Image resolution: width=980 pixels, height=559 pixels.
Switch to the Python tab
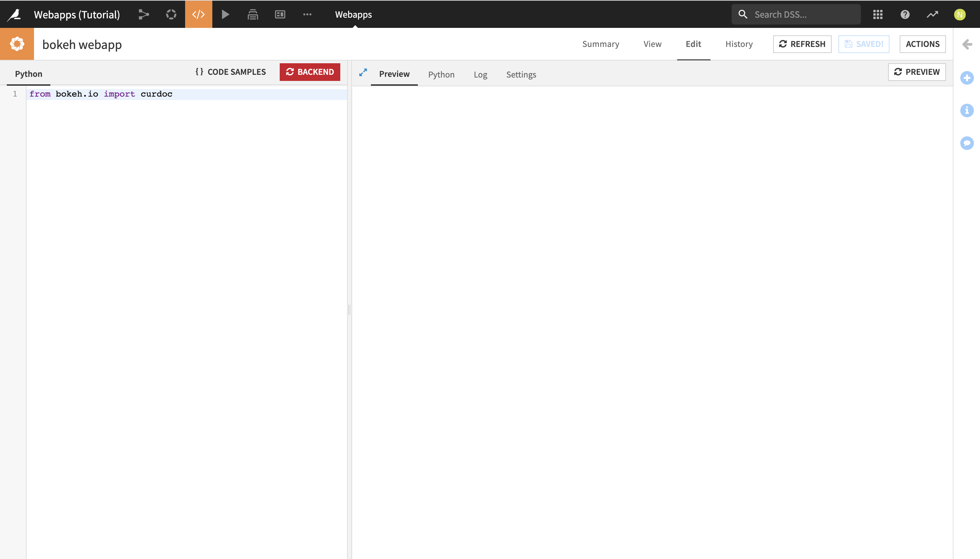442,74
